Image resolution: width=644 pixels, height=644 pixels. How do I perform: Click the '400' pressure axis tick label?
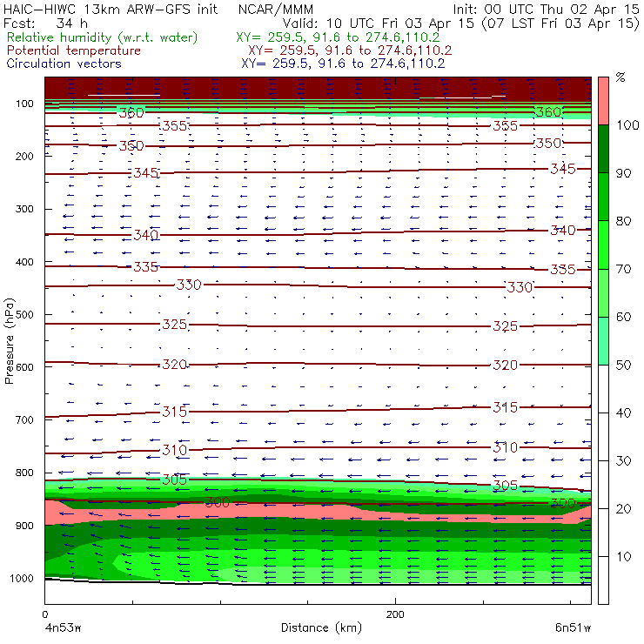(24, 262)
